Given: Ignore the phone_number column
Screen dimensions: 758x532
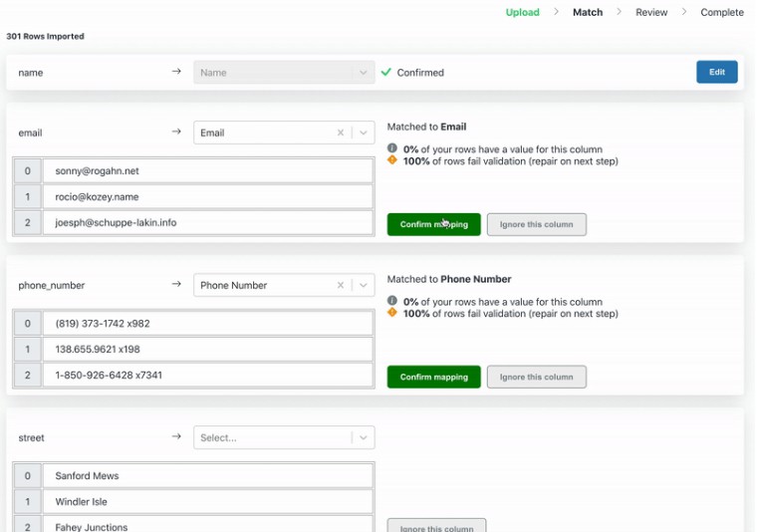Looking at the screenshot, I should (x=536, y=377).
